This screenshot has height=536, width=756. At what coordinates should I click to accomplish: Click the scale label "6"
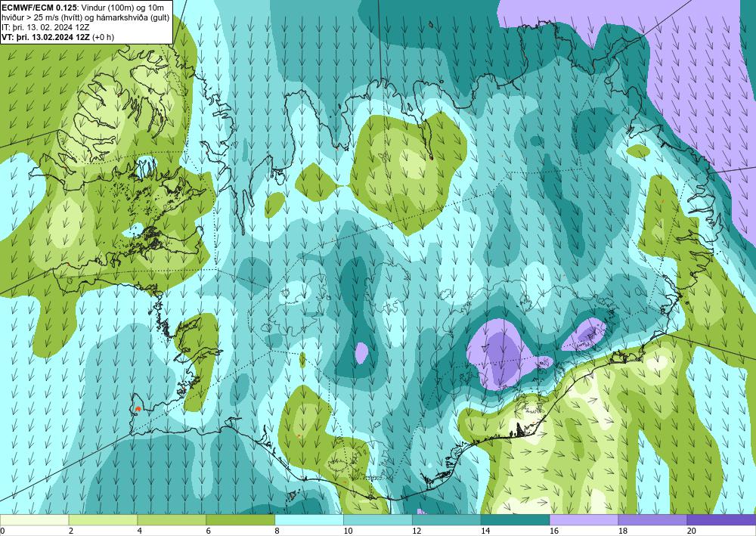[x=209, y=531]
